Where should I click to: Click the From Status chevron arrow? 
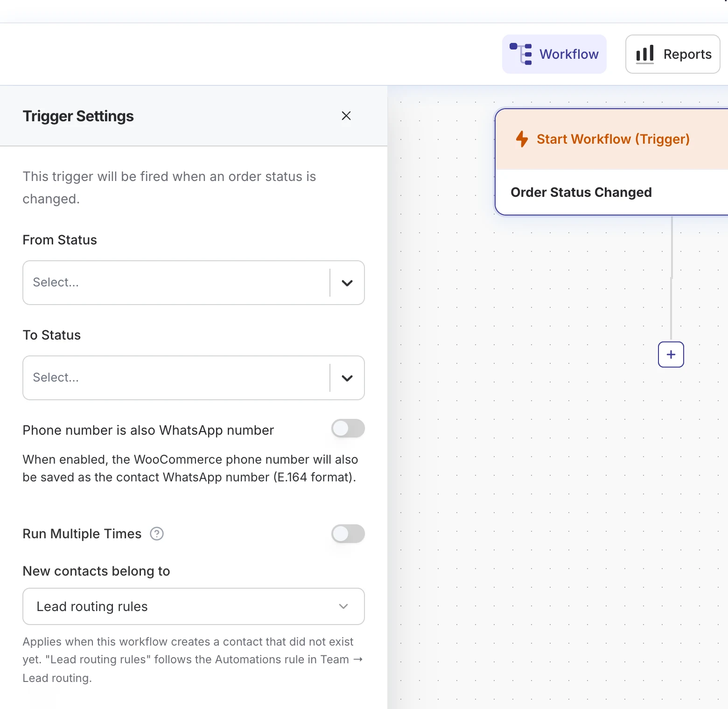347,283
